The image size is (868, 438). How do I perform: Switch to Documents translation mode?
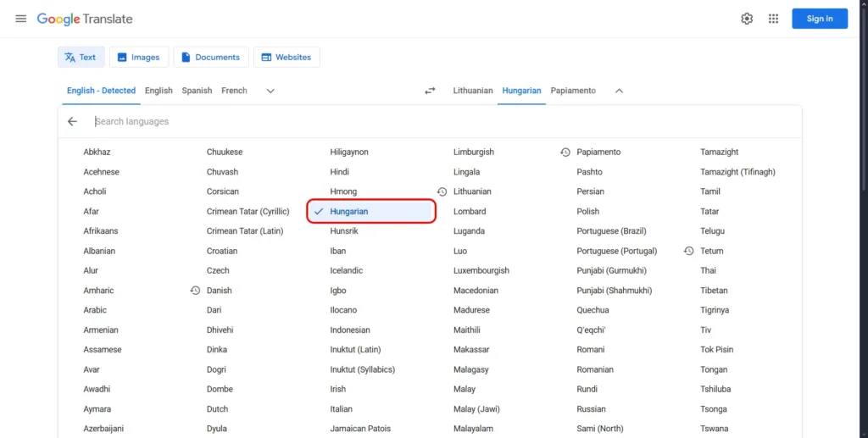click(x=211, y=57)
